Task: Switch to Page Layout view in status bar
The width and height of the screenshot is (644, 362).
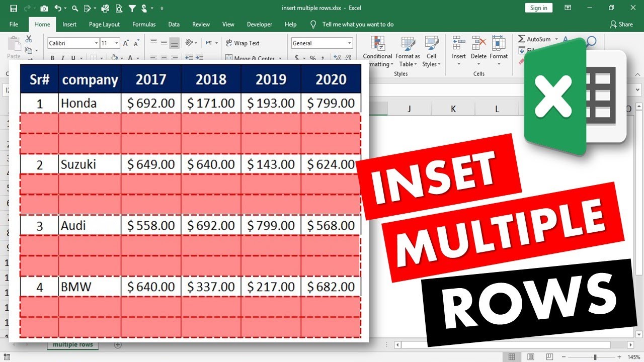Action: pos(530,357)
